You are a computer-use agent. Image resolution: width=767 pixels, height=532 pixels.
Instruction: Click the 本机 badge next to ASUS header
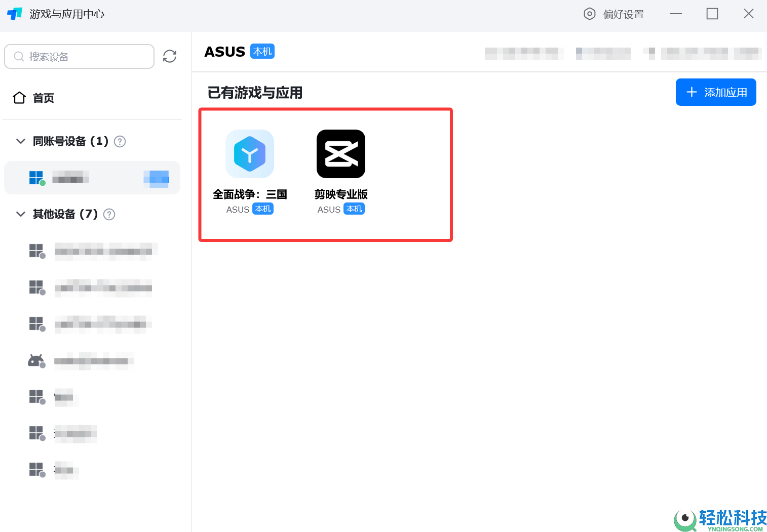(262, 52)
